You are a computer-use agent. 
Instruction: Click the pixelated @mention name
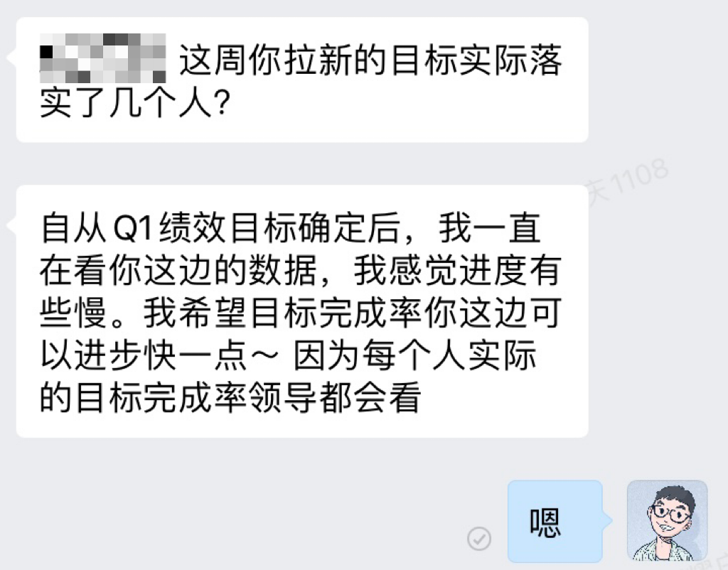[x=102, y=58]
